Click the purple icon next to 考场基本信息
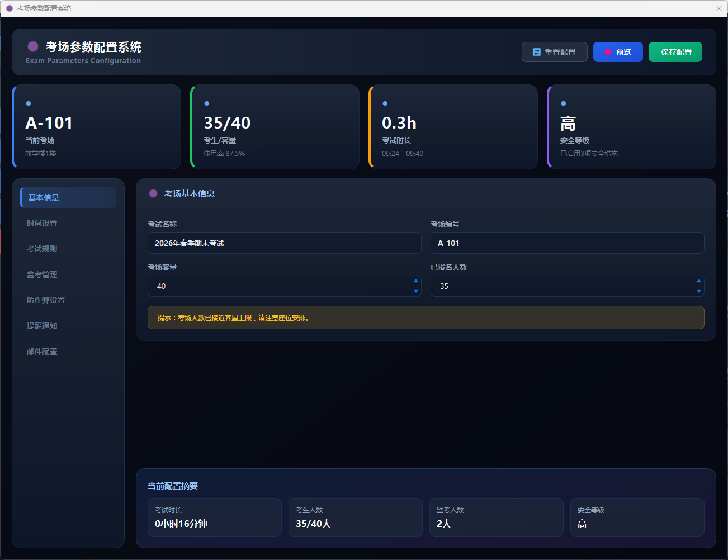 coord(153,193)
